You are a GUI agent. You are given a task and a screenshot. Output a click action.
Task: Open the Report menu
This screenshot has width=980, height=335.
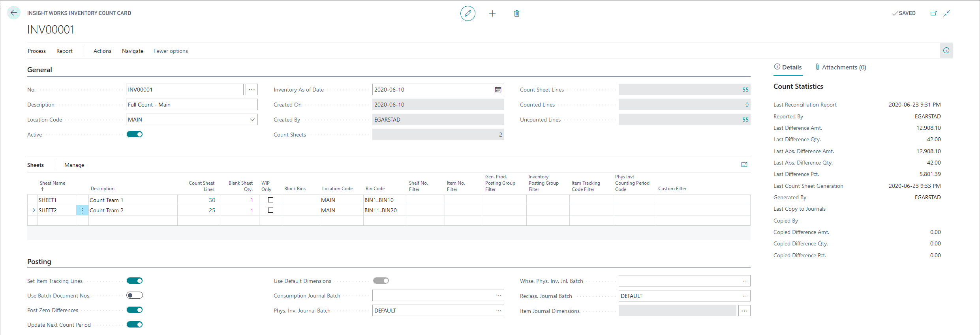click(x=64, y=51)
